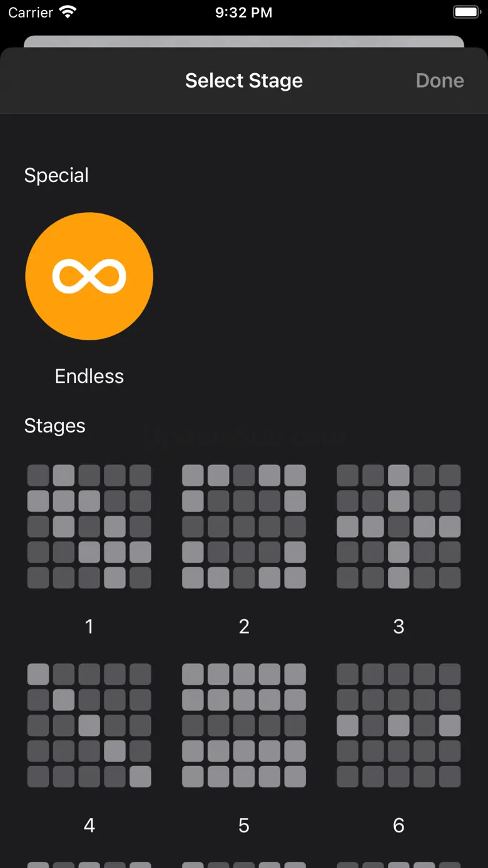Tap the Wi-Fi status icon
Viewport: 488px width, 868px height.
coord(67,13)
